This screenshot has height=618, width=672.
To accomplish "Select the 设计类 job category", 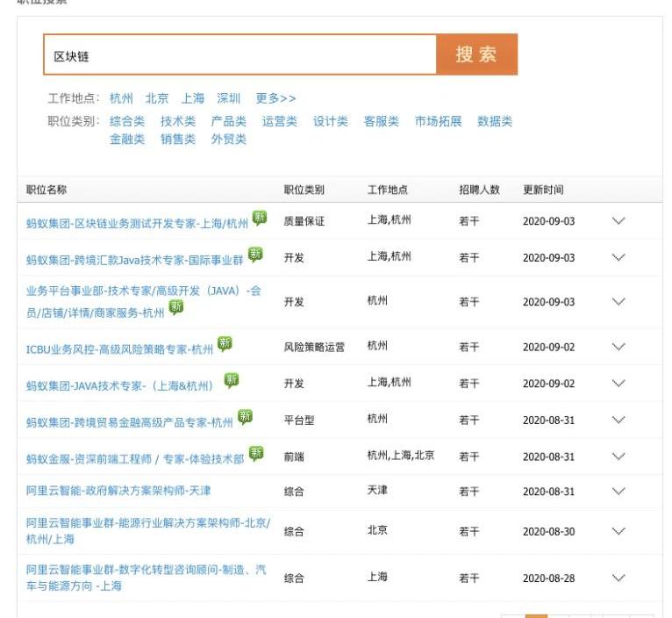I will pos(330,121).
